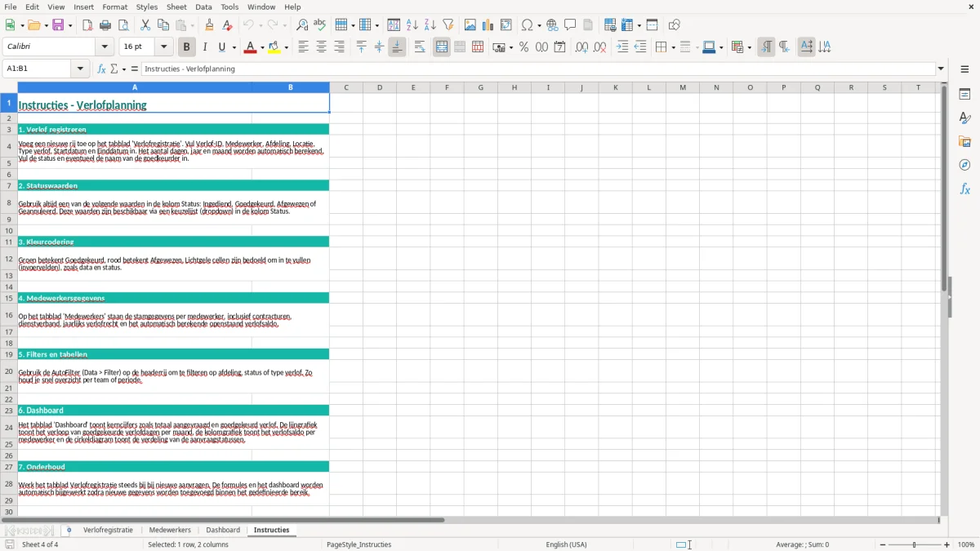Switch to the Dashboard sheet tab

[x=223, y=530]
